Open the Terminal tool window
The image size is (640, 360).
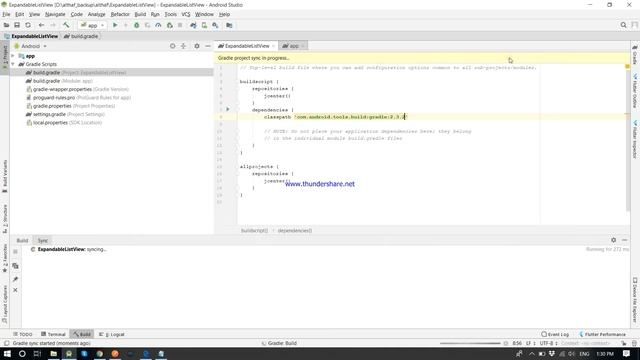[x=53, y=334]
